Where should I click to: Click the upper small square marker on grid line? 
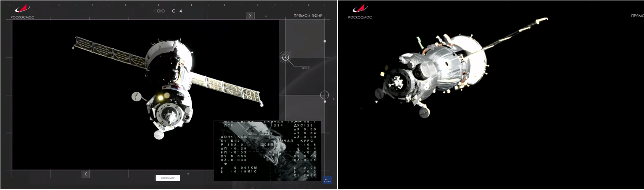[x=324, y=42]
